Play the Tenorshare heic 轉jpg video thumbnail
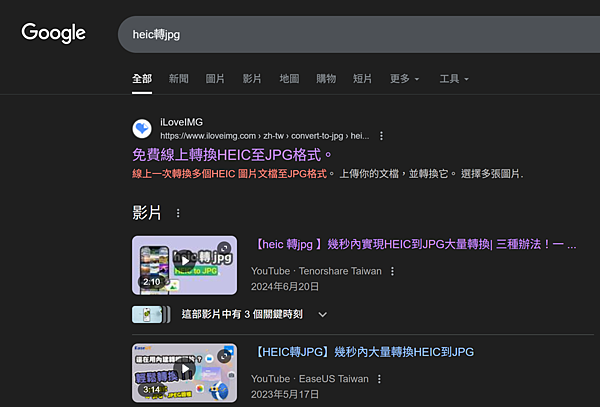This screenshot has width=600, height=407. [184, 265]
